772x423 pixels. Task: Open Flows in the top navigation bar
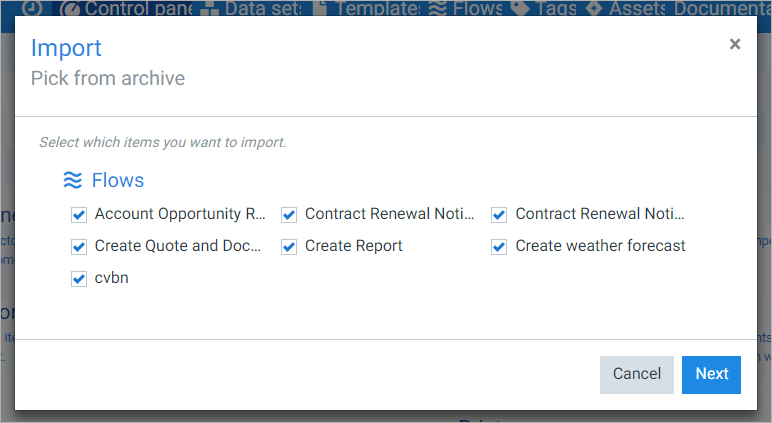click(466, 8)
